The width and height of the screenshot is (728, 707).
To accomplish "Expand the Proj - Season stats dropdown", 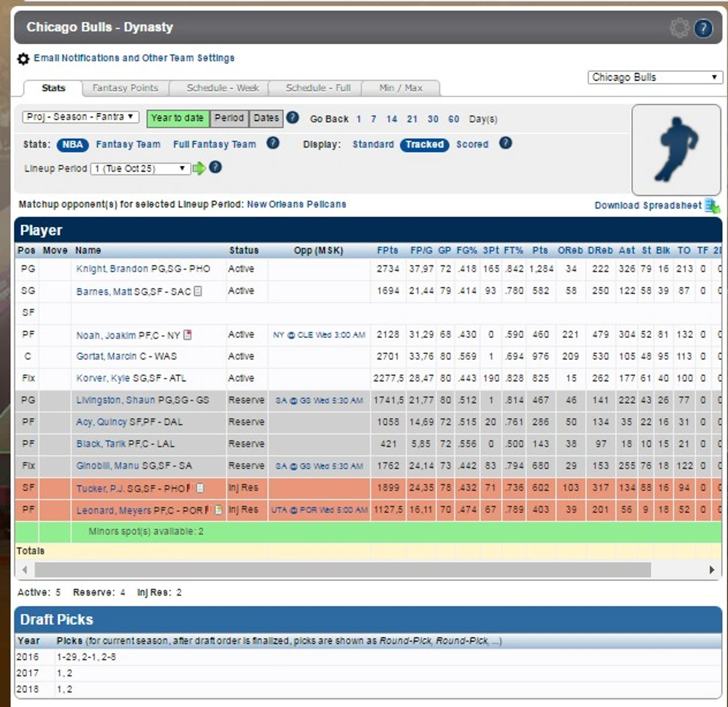I will [80, 117].
